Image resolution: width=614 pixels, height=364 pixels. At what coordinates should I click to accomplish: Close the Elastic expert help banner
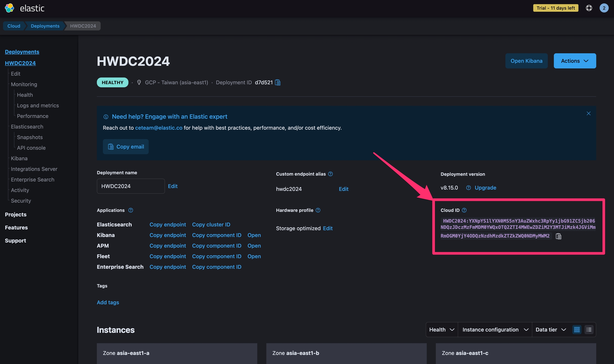(589, 113)
